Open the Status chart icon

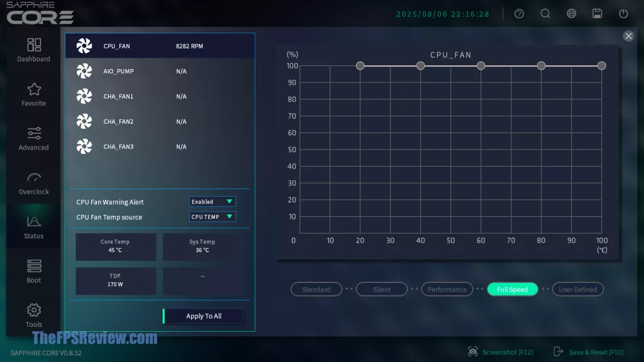click(34, 222)
